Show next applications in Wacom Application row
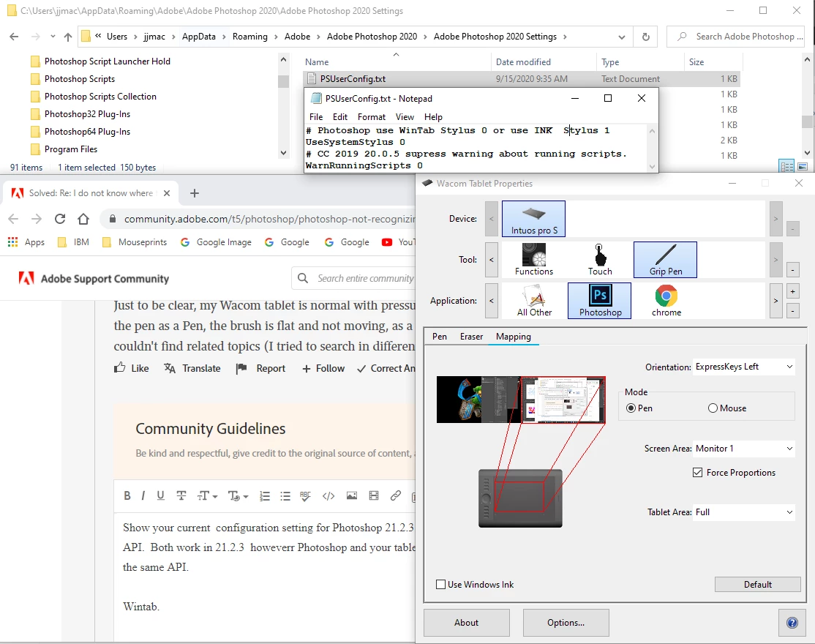Screen dimensions: 815x644 (x=775, y=301)
